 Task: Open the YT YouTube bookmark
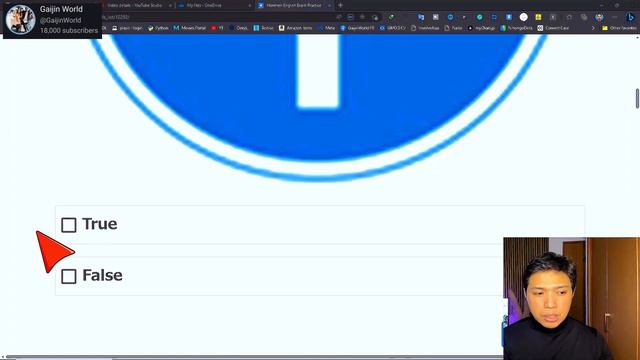click(x=217, y=28)
